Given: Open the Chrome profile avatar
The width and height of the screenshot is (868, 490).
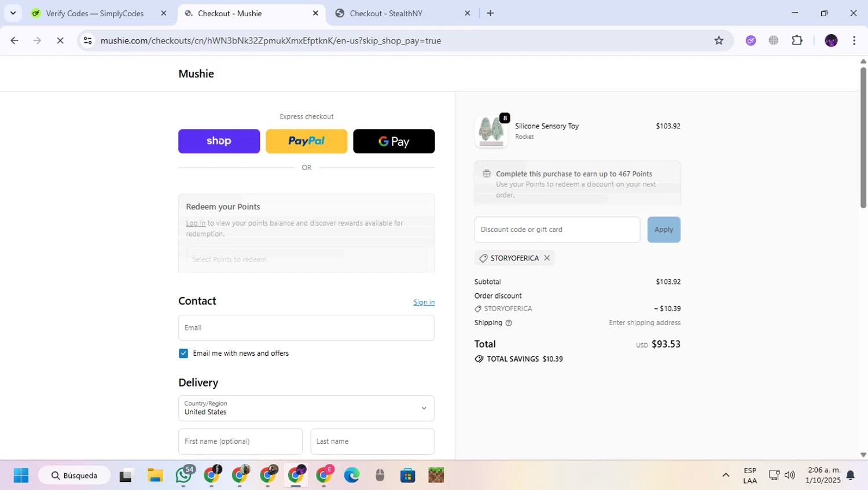Looking at the screenshot, I should [831, 40].
